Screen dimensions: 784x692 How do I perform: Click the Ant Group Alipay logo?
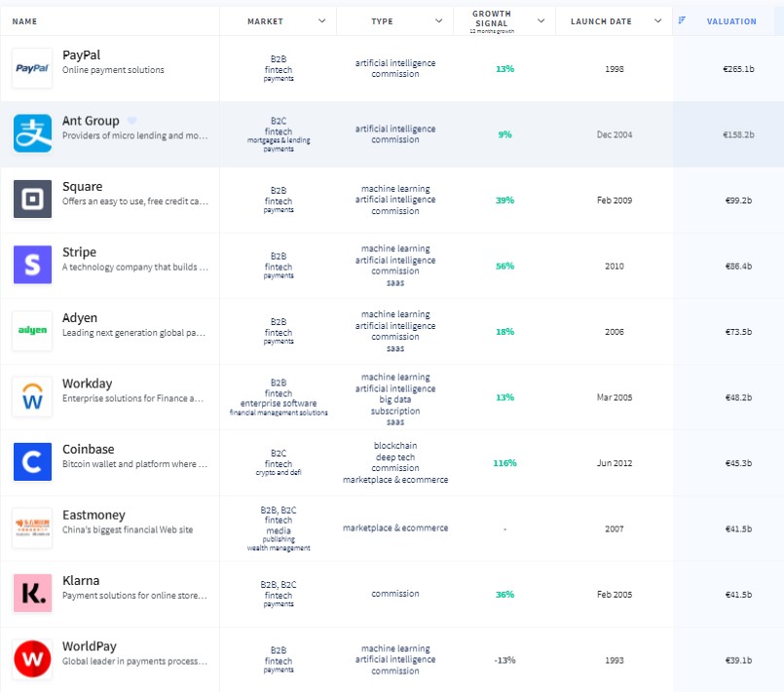point(32,133)
